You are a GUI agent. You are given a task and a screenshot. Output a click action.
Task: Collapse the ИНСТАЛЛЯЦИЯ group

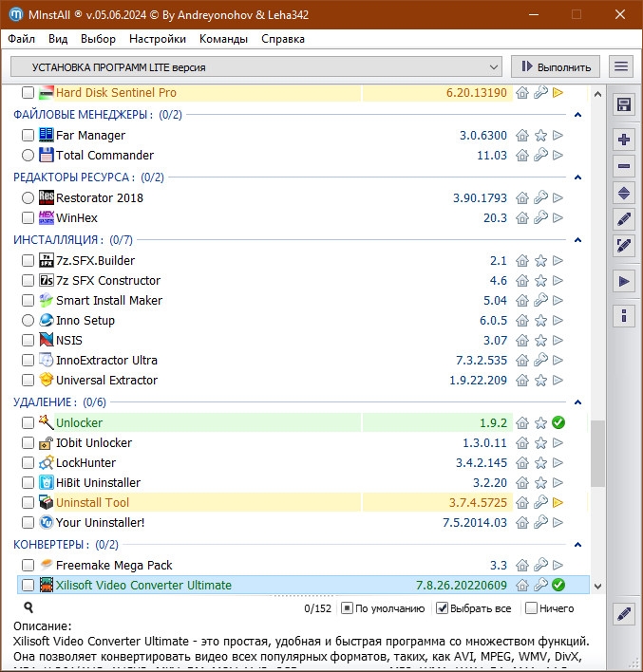coord(577,239)
